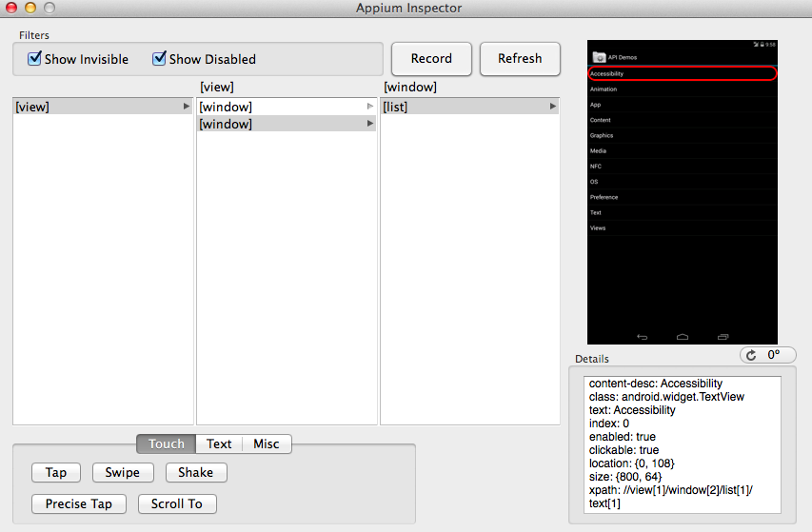Image resolution: width=812 pixels, height=532 pixels.
Task: Minimize the Appium Inspector window
Action: (x=30, y=8)
